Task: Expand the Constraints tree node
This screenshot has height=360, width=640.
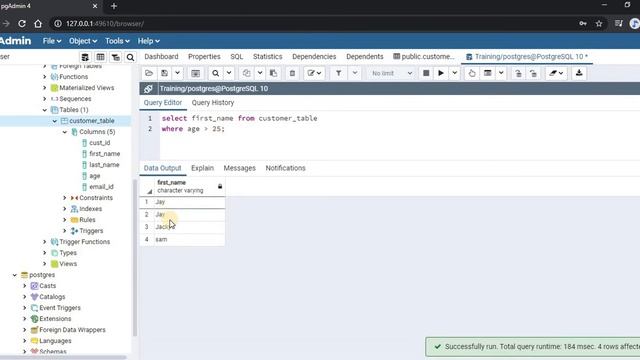Action: 65,198
